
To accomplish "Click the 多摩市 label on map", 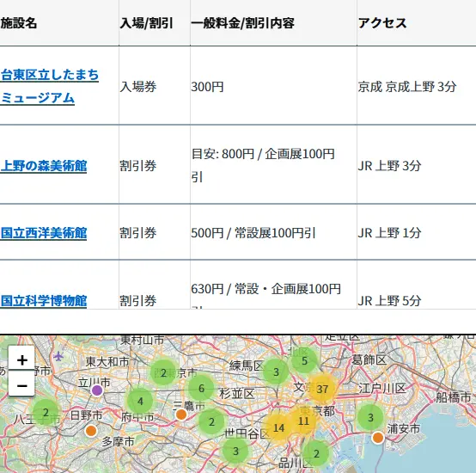I will click(118, 441).
